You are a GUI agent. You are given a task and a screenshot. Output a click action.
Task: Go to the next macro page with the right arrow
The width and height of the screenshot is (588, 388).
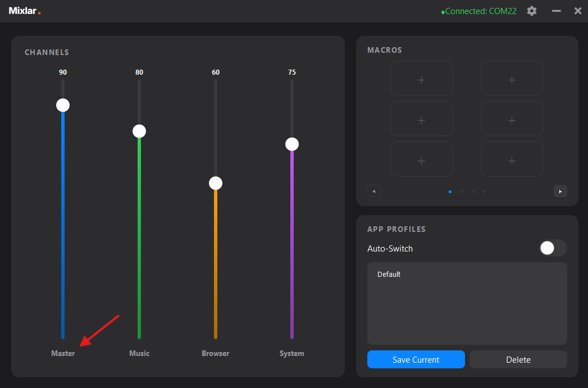[560, 191]
